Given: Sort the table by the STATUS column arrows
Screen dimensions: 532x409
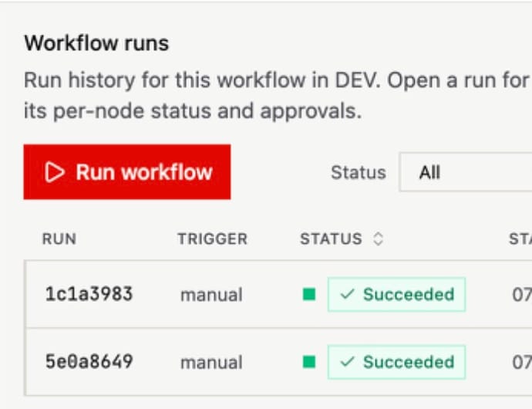Looking at the screenshot, I should point(378,238).
